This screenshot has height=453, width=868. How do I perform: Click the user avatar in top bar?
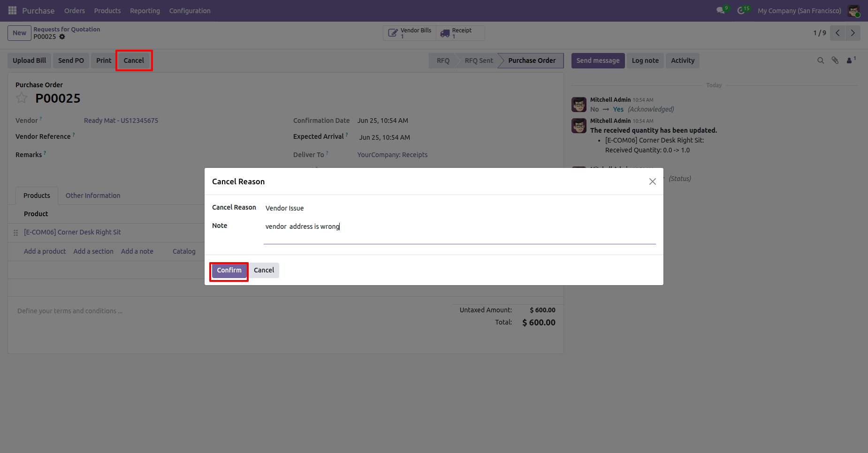point(853,10)
